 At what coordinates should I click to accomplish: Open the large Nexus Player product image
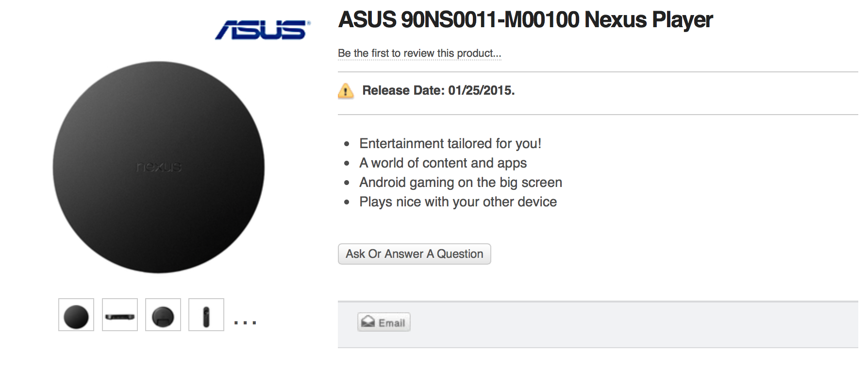pos(159,214)
